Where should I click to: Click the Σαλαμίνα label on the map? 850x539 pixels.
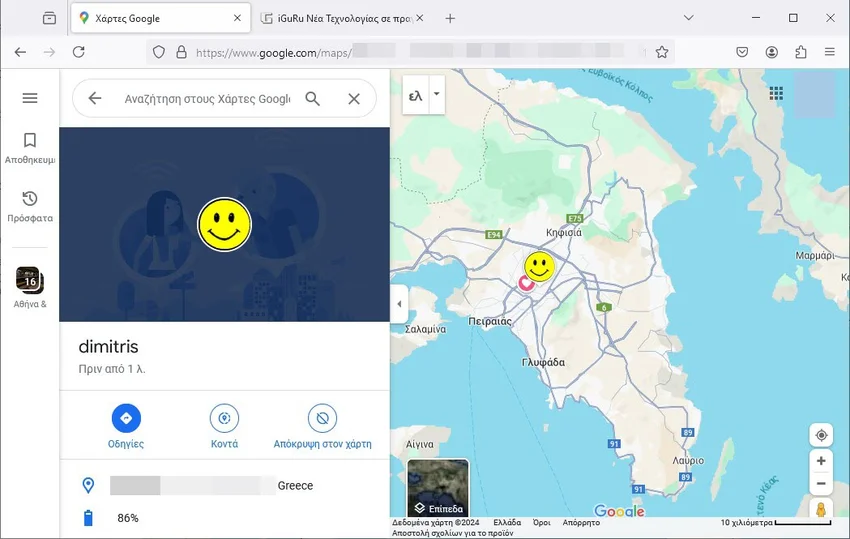click(426, 329)
